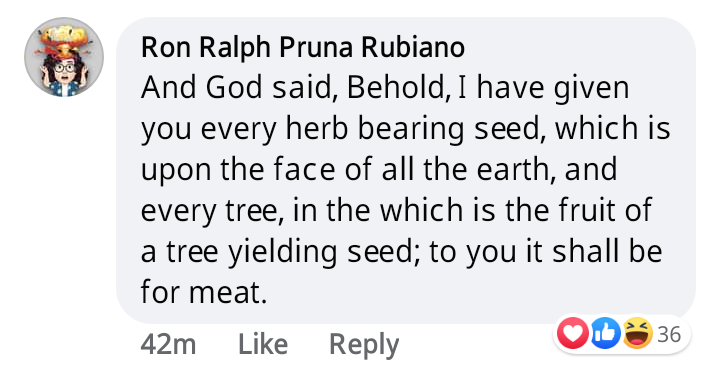Like this comment
This screenshot has height=367, width=720.
tap(263, 344)
